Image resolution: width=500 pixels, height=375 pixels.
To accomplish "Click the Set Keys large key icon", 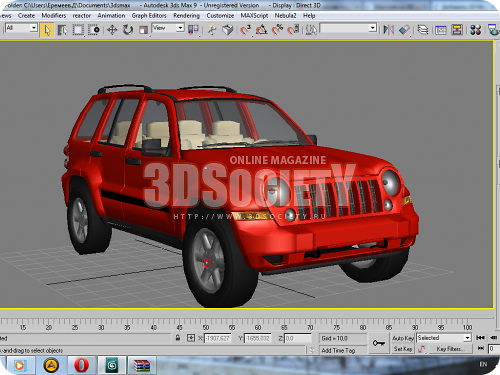I will click(x=379, y=343).
